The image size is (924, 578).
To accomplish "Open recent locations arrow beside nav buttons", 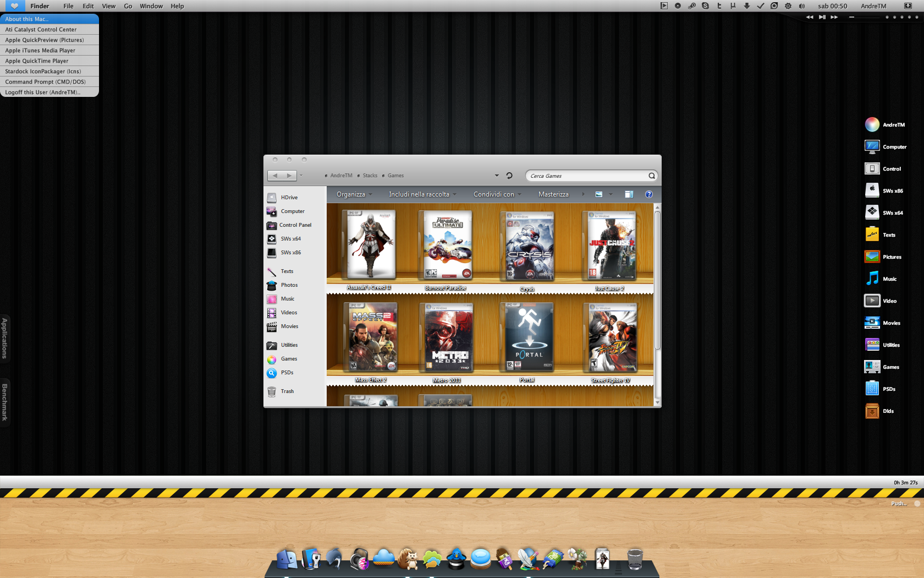I will [301, 176].
